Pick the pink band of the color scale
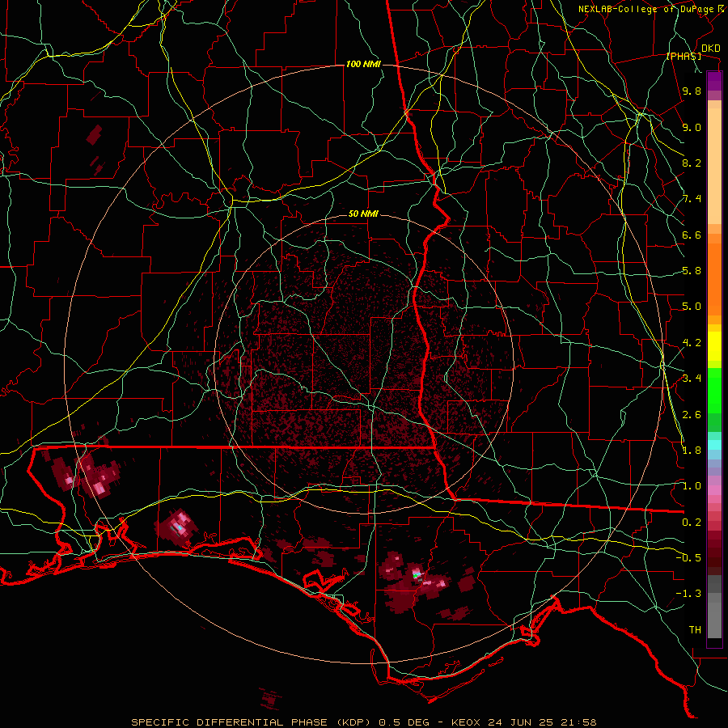 point(714,490)
